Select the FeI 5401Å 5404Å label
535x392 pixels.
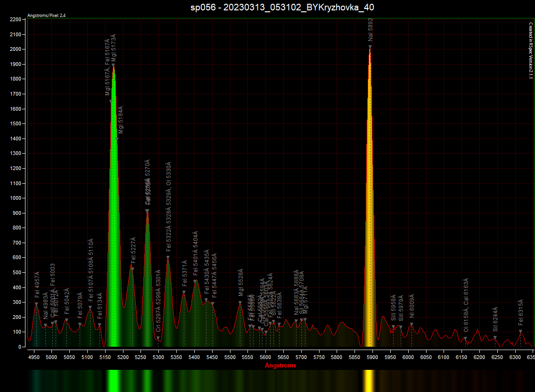coord(195,253)
